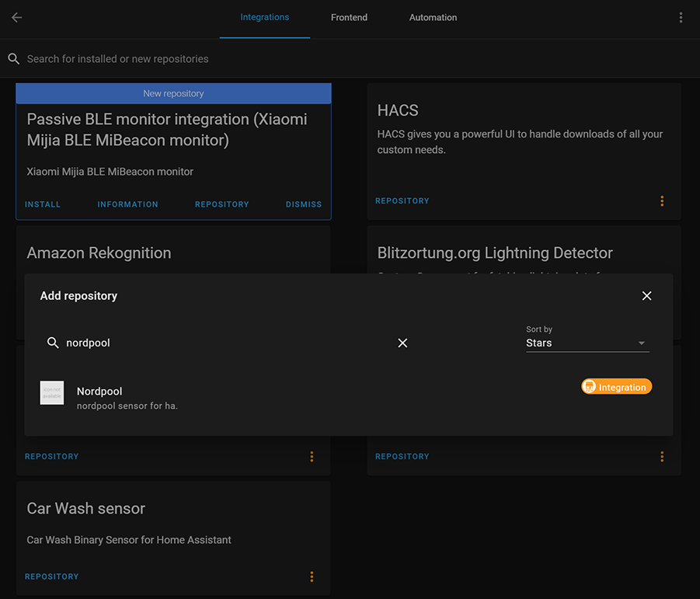This screenshot has width=700, height=599.
Task: Click Car Wash Binary Sensor description text
Action: (129, 540)
